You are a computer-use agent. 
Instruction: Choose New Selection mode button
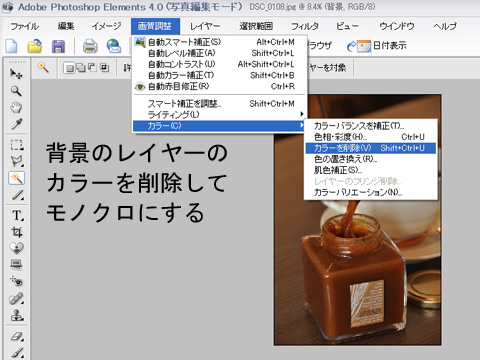tap(69, 68)
